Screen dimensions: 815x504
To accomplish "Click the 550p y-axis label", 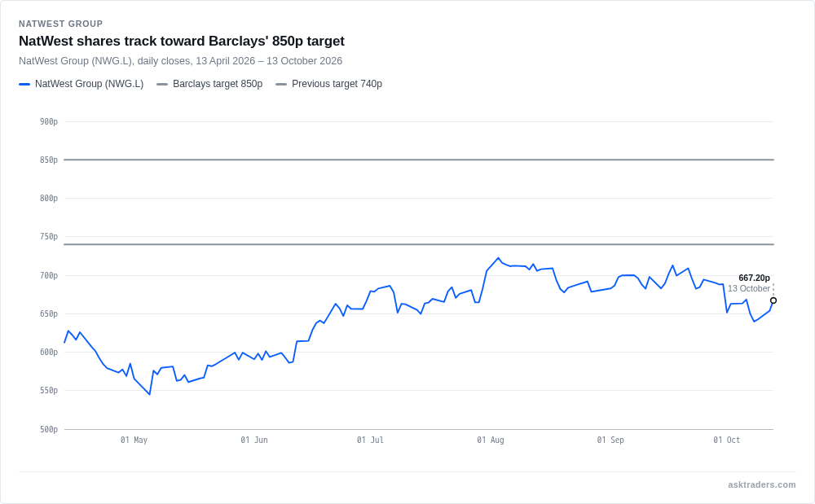I will [x=49, y=390].
